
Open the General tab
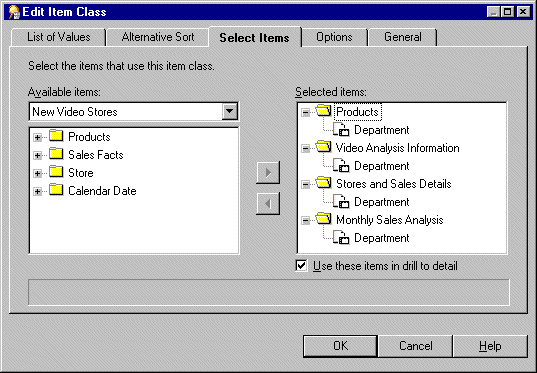click(403, 37)
